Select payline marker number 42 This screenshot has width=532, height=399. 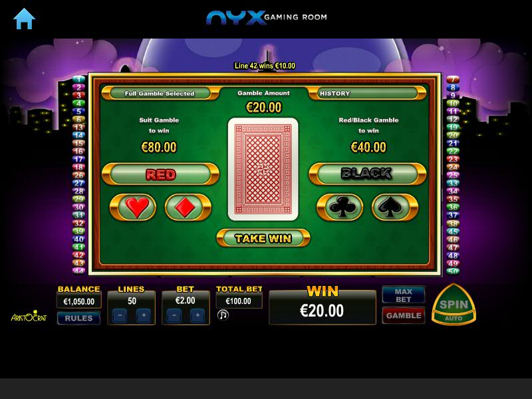coord(78,255)
